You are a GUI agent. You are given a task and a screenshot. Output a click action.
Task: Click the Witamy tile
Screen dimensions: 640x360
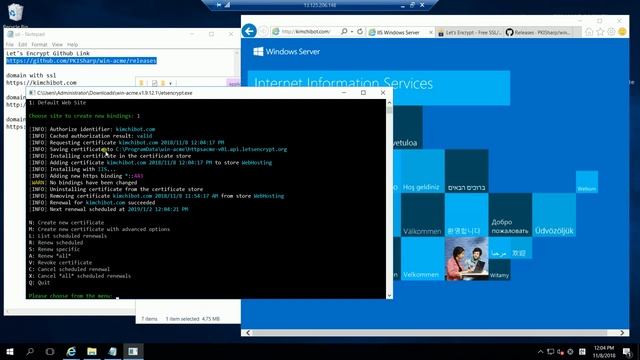pos(500,270)
